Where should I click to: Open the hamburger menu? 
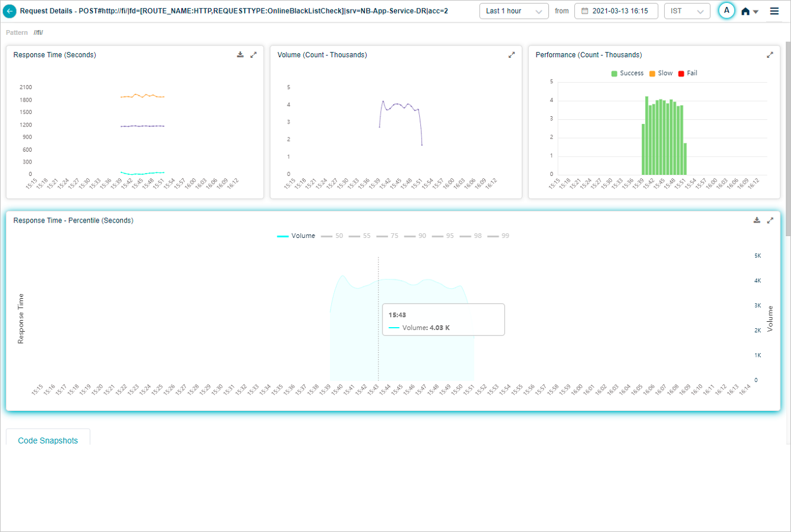(x=774, y=11)
